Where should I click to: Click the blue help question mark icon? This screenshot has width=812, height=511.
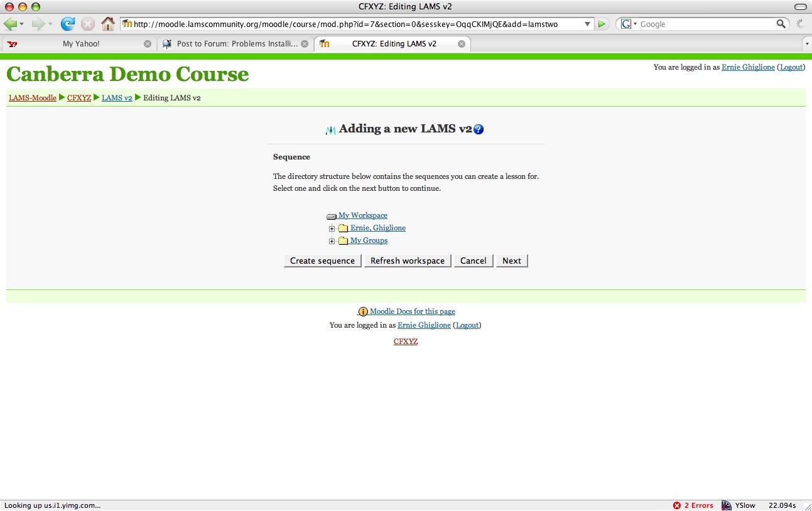pos(479,129)
